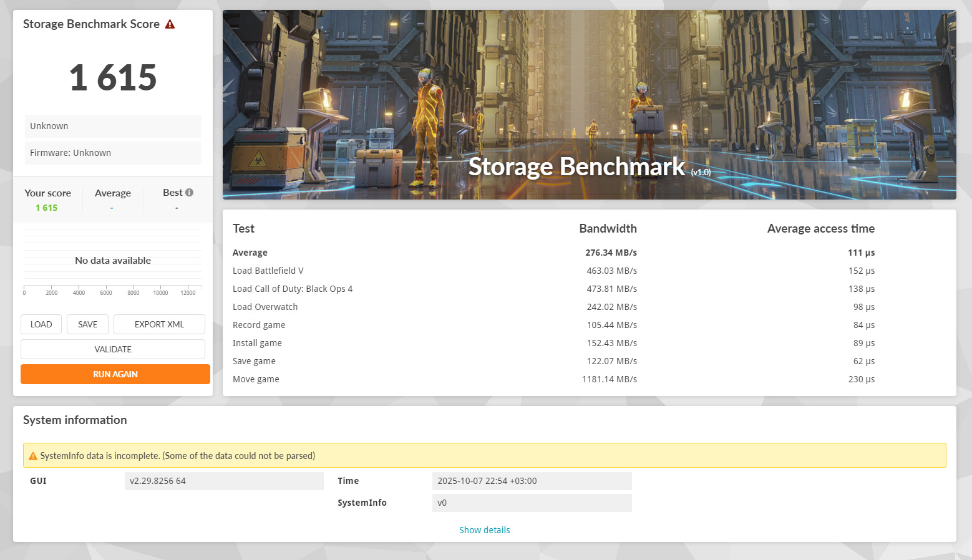972x560 pixels.
Task: Select the Time value field
Action: [532, 481]
